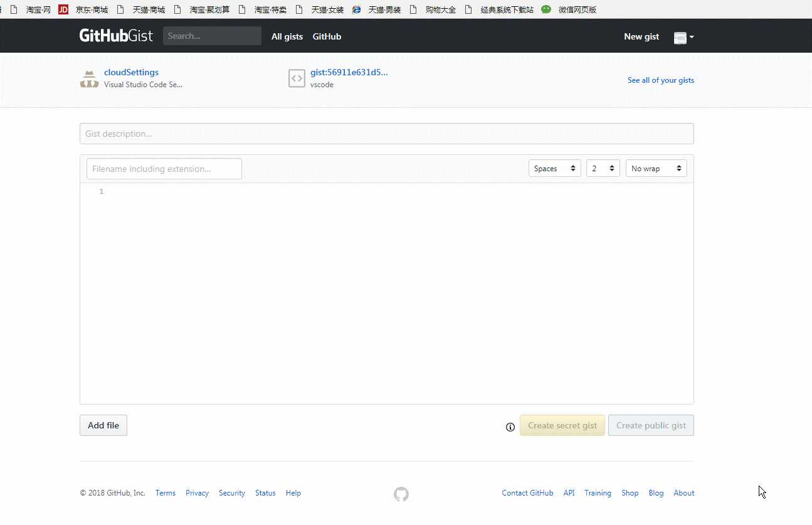
Task: Click the © 2018 GitHub, Inc. text
Action: (113, 493)
